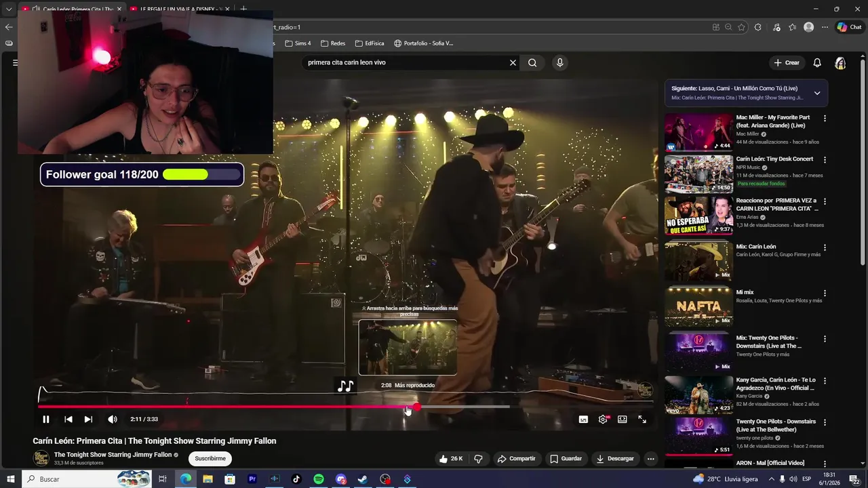Mute the player volume

pyautogui.click(x=113, y=420)
